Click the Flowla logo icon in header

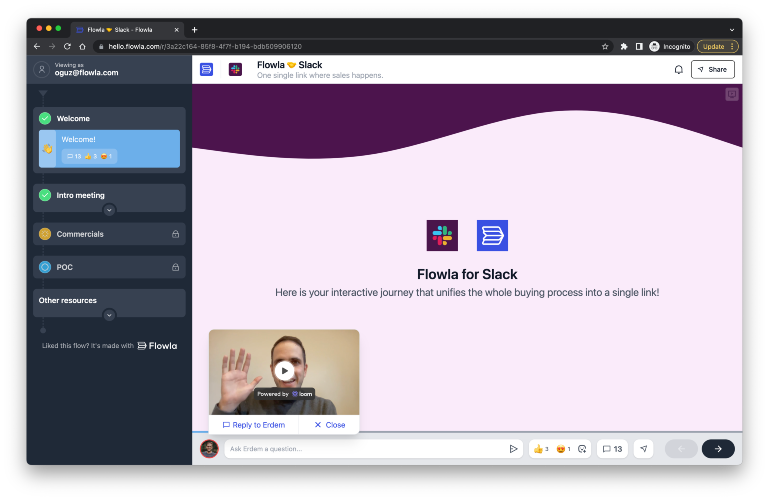pyautogui.click(x=206, y=70)
